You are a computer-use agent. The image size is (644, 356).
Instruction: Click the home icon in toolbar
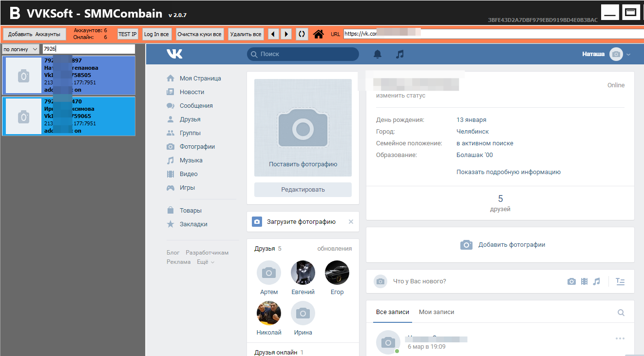[319, 34]
